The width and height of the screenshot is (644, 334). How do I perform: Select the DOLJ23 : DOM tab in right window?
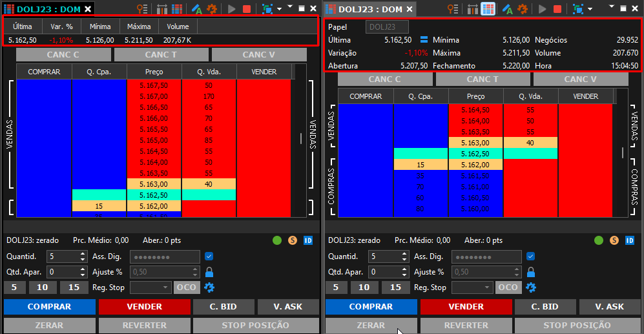point(369,8)
